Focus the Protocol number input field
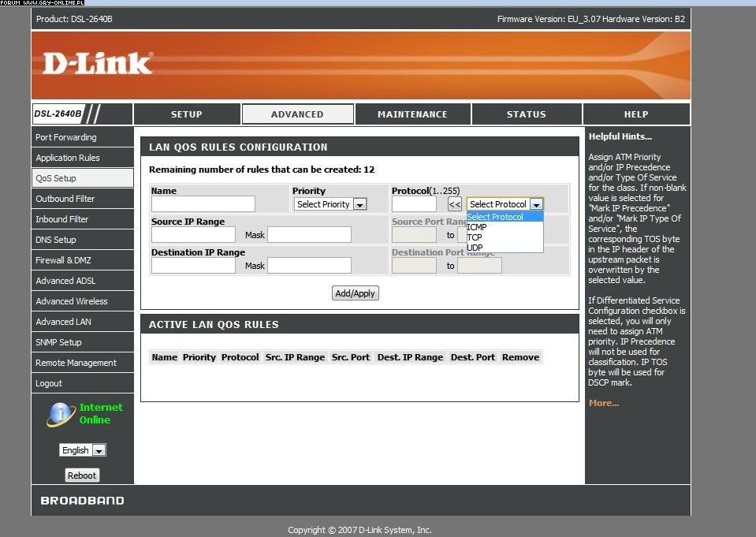 414,204
